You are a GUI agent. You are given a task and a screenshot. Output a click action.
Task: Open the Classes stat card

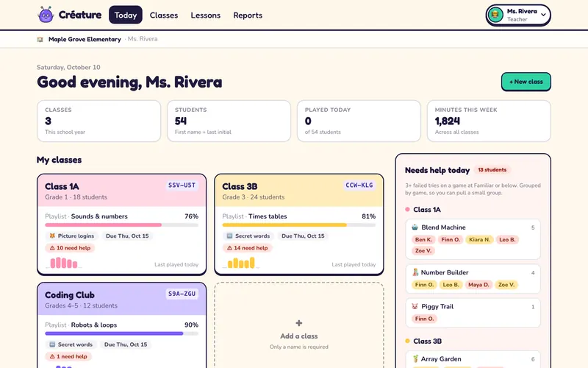99,121
